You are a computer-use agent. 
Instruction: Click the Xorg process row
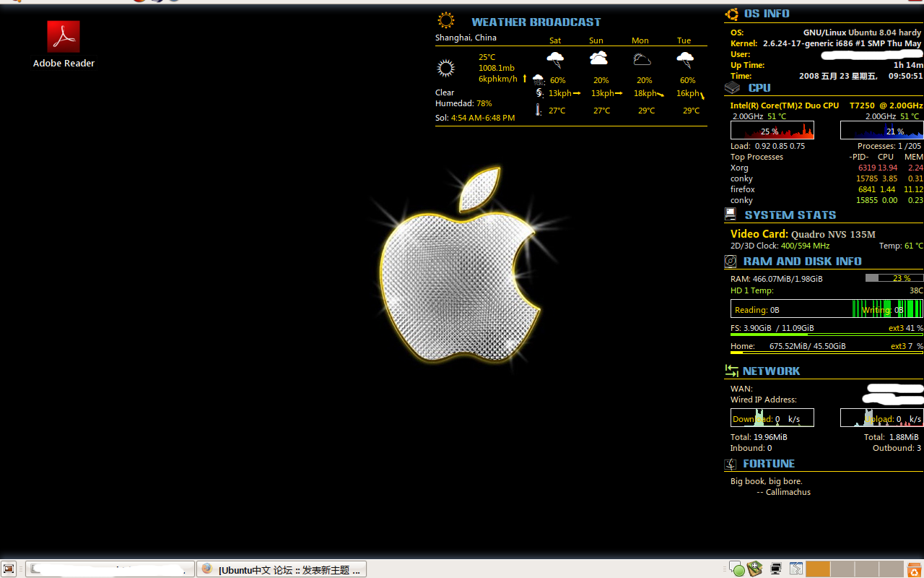(x=827, y=168)
